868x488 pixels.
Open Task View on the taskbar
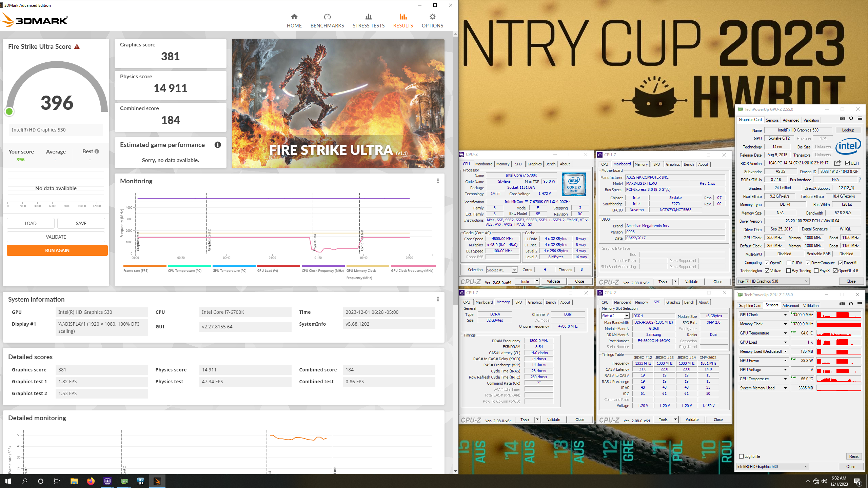pos(57,481)
